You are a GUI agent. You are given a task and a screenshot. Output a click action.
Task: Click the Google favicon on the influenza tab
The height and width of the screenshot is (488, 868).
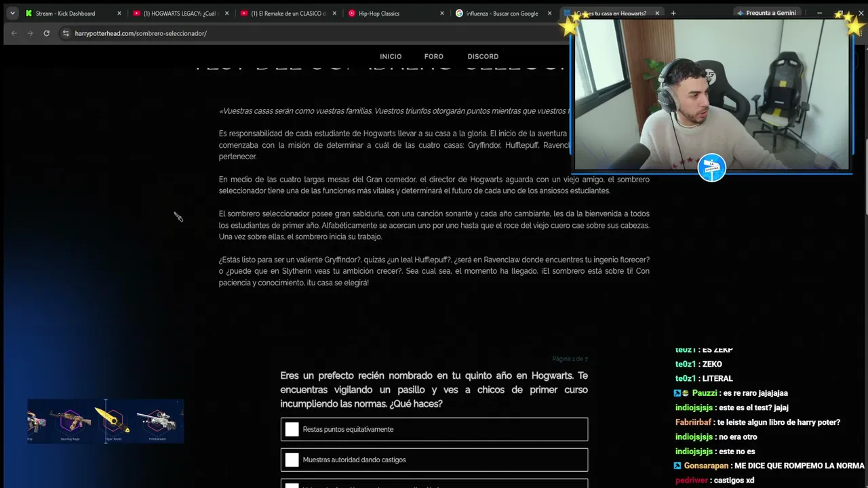[459, 13]
